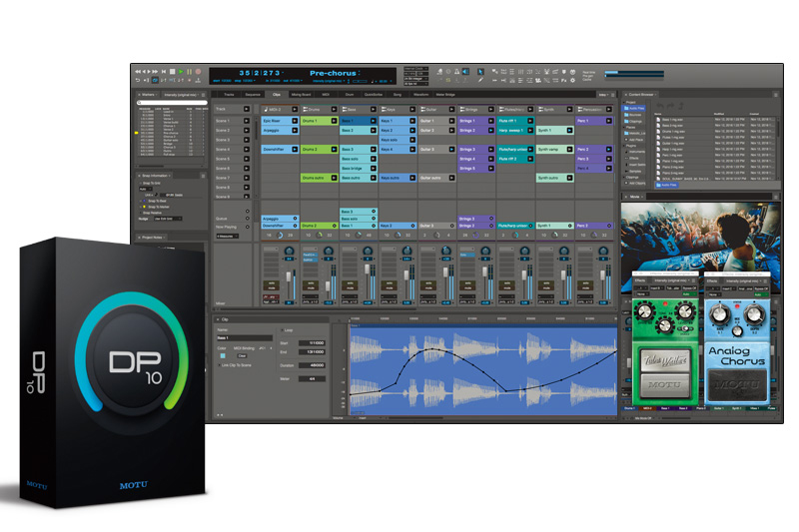Trigger the Keys solo clip play button
The width and height of the screenshot is (799, 532).
tap(412, 140)
